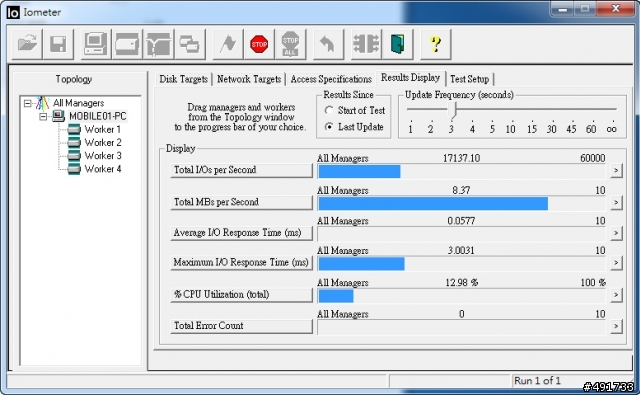
Task: Select Results Display tab
Action: (x=411, y=78)
